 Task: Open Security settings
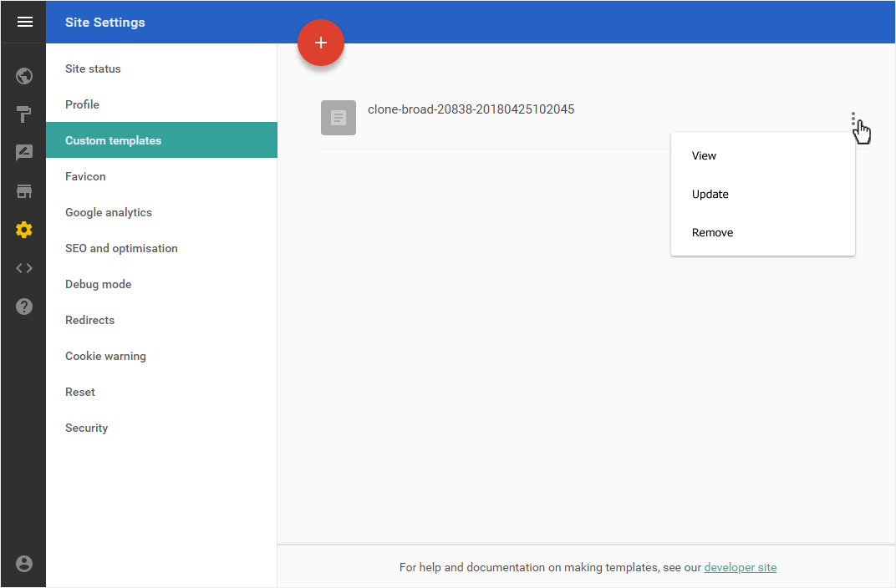tap(161, 428)
